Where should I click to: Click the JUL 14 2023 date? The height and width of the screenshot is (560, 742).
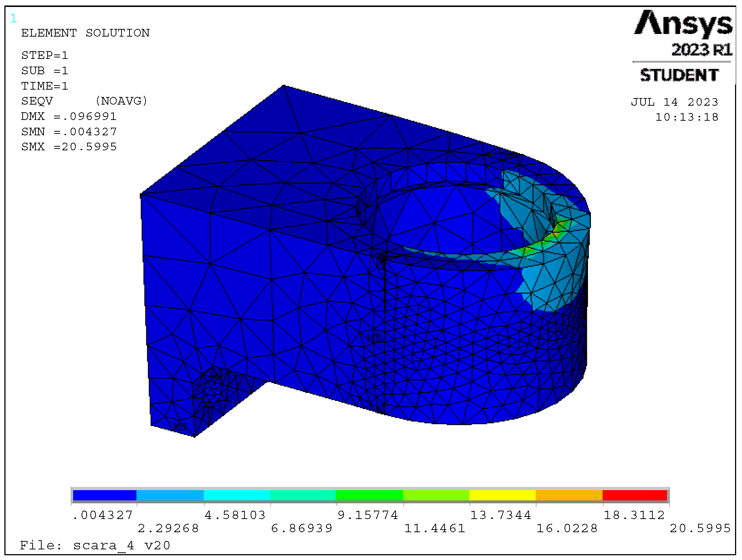tap(674, 102)
